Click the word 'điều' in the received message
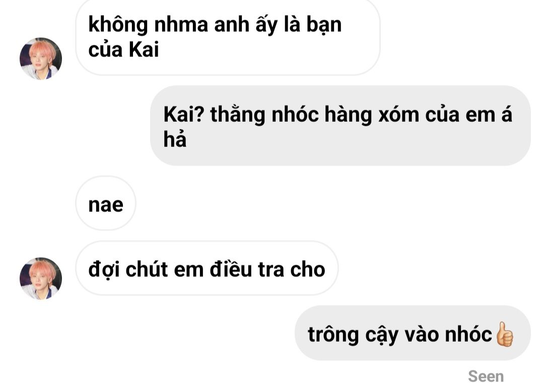Screen dimensions: 544x392 230,269
